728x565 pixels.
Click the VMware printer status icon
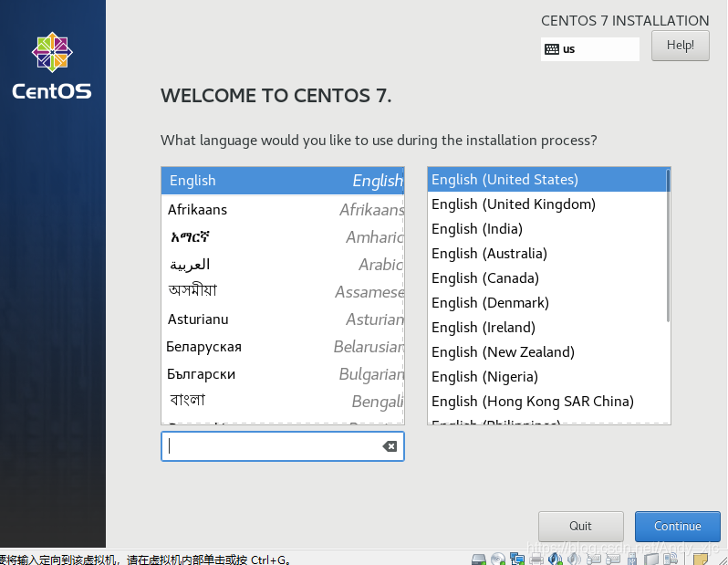pos(536,560)
